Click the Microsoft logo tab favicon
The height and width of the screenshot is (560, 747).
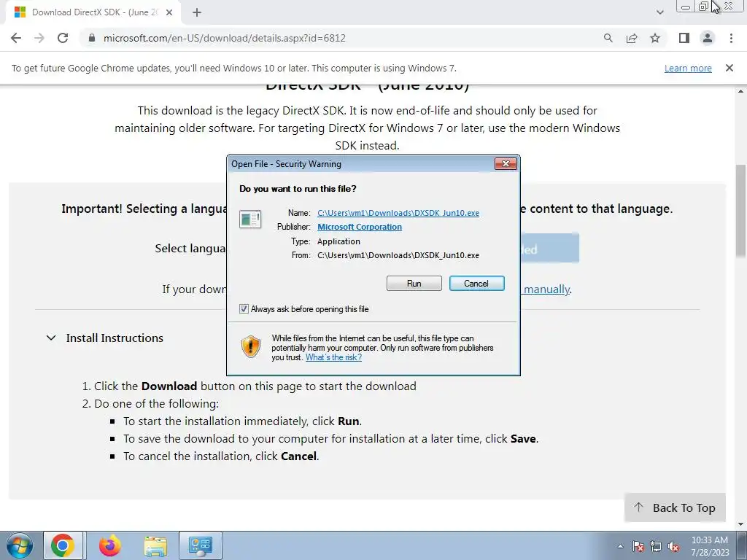point(20,12)
